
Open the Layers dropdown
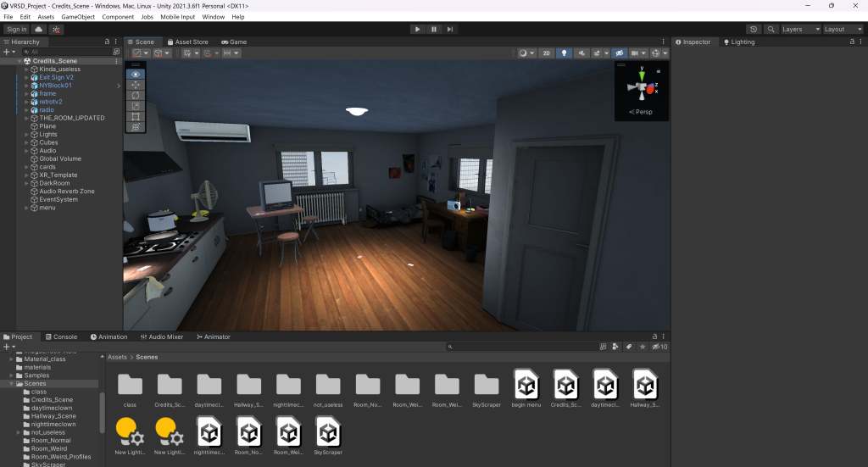pyautogui.click(x=800, y=30)
